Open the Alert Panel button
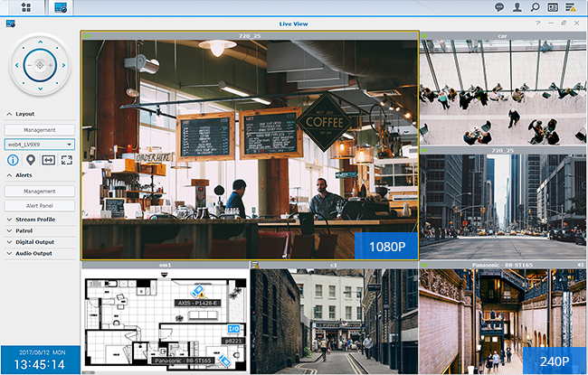 click(39, 205)
